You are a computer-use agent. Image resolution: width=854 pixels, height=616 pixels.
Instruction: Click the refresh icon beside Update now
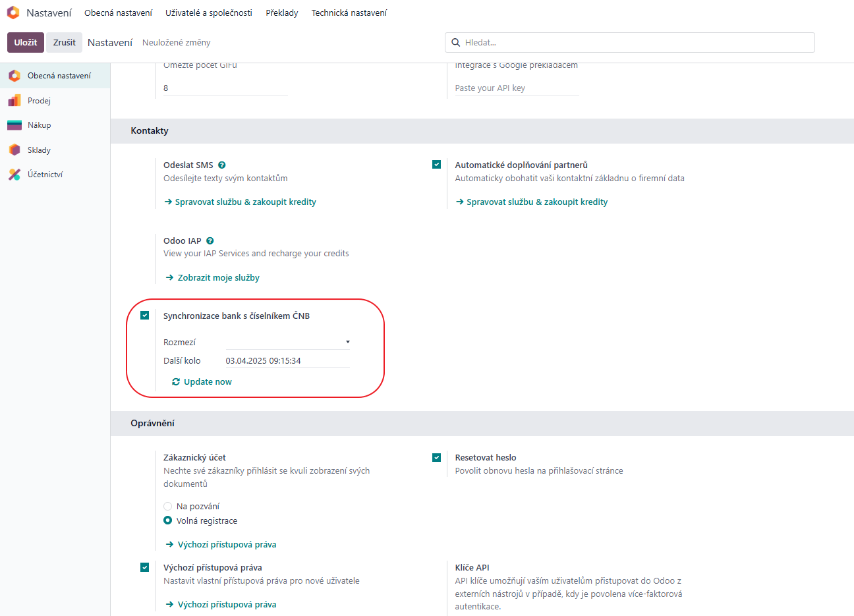(176, 382)
